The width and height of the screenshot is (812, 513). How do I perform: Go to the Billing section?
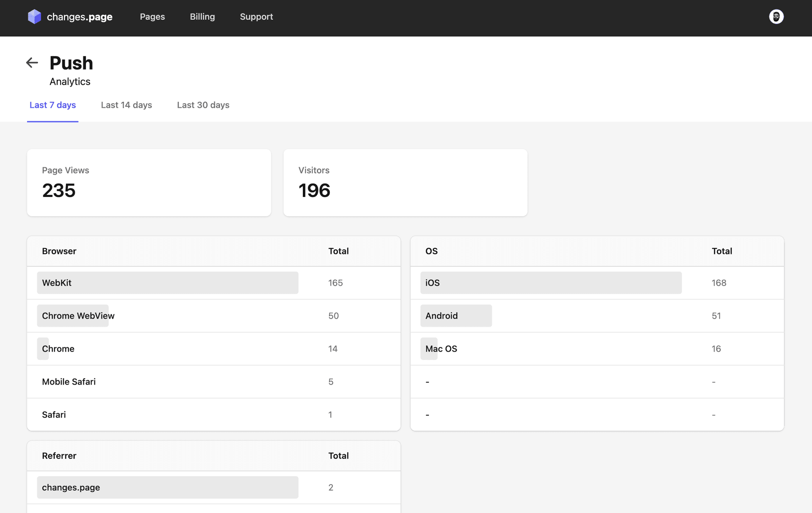coord(202,17)
